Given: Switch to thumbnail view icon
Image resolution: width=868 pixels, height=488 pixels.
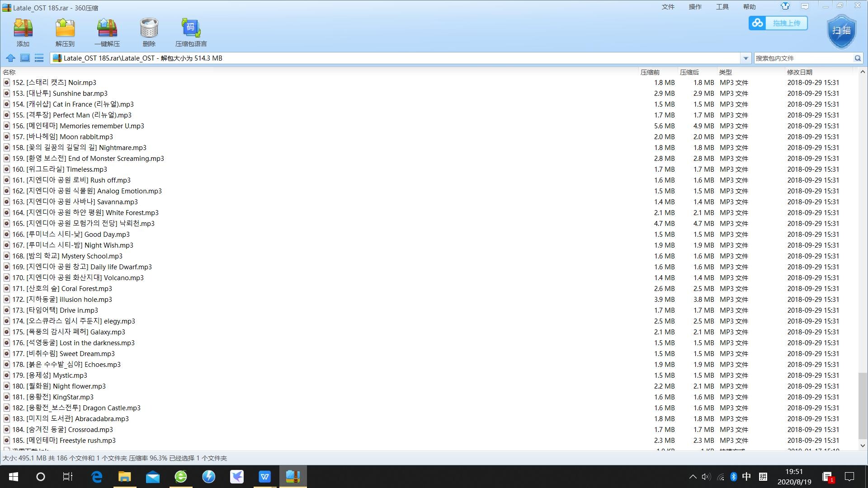Looking at the screenshot, I should pyautogui.click(x=25, y=58).
